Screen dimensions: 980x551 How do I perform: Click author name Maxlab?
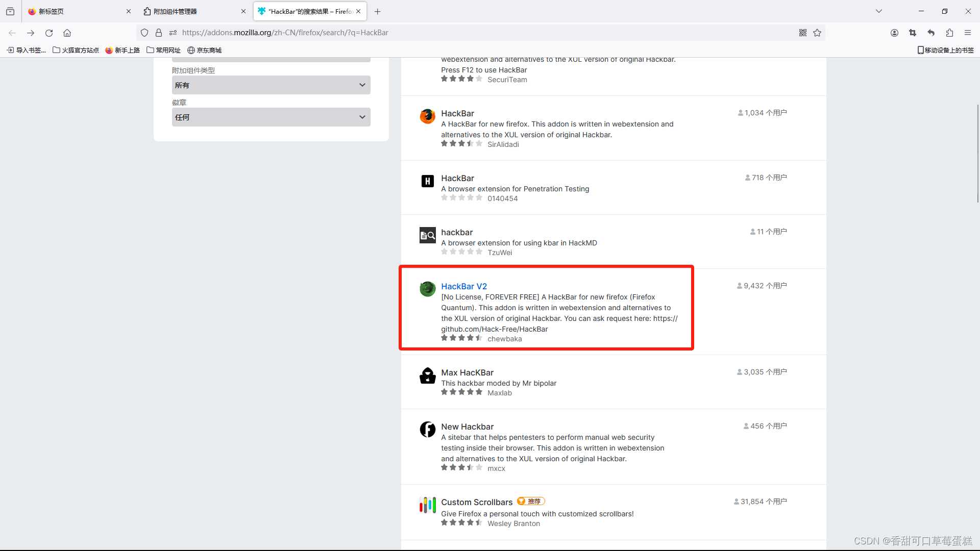pos(499,393)
